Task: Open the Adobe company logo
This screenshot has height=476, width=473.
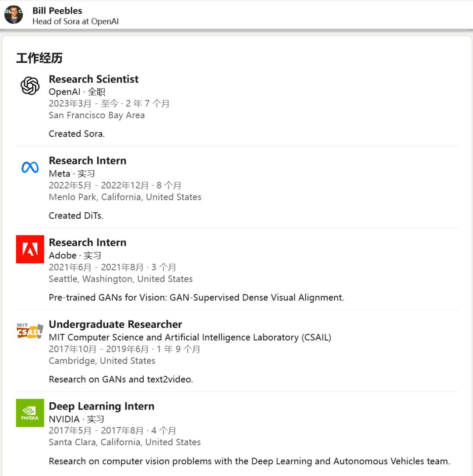Action: tap(30, 249)
